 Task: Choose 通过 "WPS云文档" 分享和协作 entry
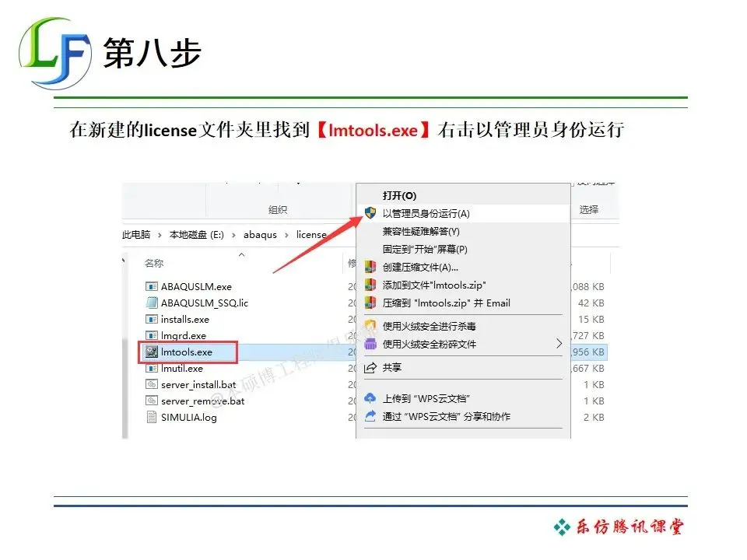(x=463, y=417)
